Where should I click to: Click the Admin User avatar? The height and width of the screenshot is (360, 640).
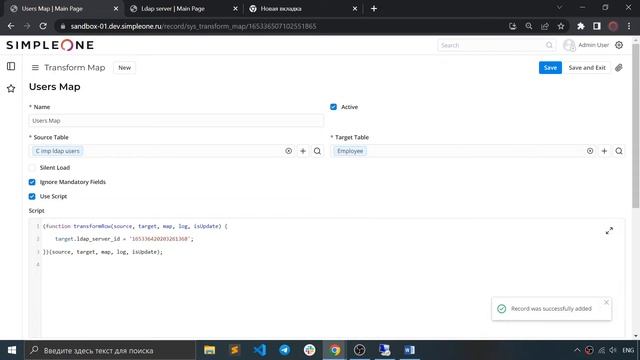[569, 45]
